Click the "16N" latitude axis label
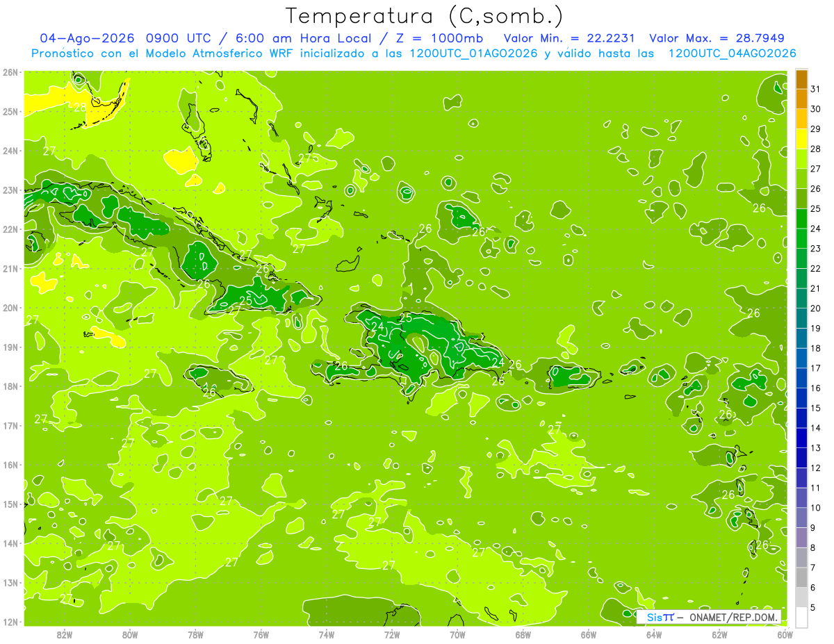834x644 pixels. pos(10,465)
